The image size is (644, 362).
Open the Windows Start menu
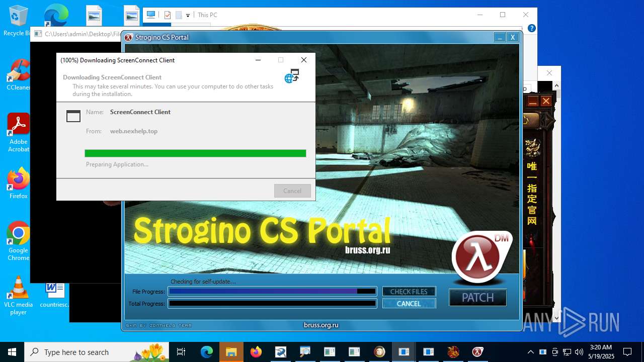pyautogui.click(x=12, y=352)
